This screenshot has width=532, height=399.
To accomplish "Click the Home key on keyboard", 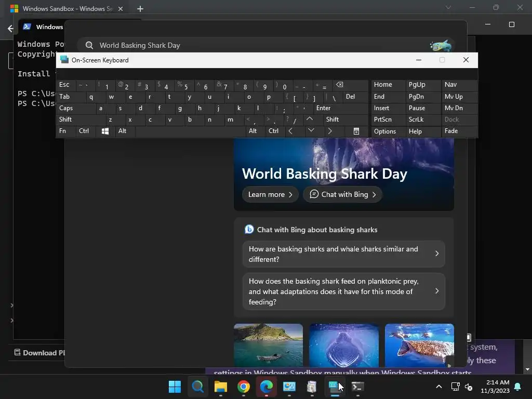I will pyautogui.click(x=388, y=85).
